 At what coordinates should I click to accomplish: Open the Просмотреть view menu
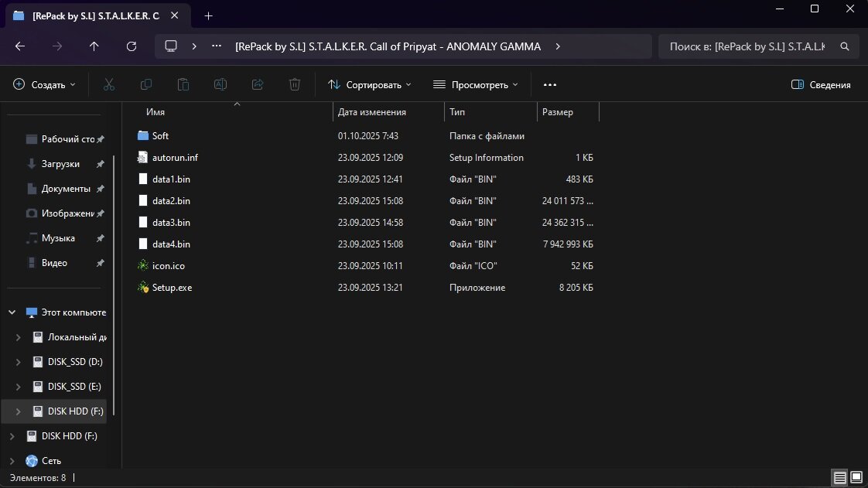[x=475, y=85]
